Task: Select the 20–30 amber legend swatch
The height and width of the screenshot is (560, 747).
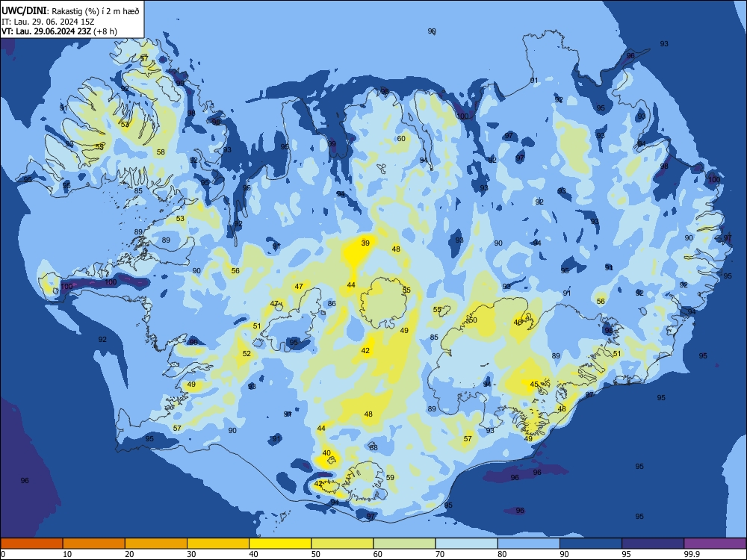Action: click(156, 544)
